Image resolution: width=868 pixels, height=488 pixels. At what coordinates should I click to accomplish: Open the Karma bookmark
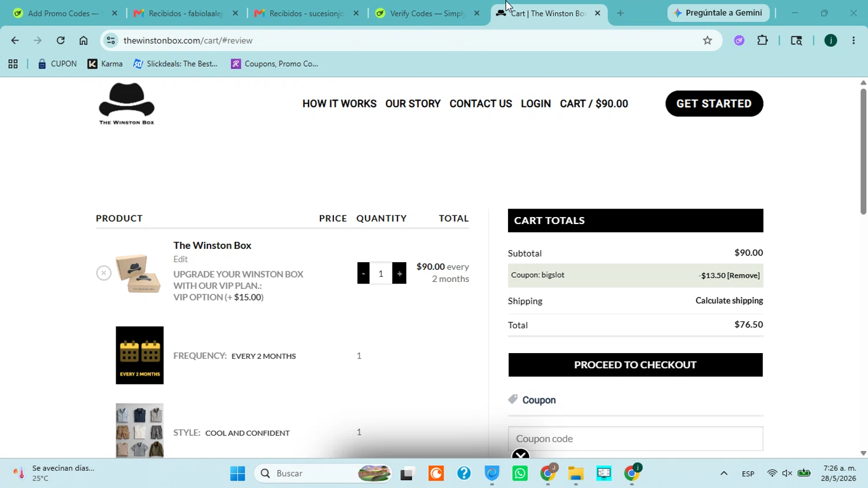point(105,64)
